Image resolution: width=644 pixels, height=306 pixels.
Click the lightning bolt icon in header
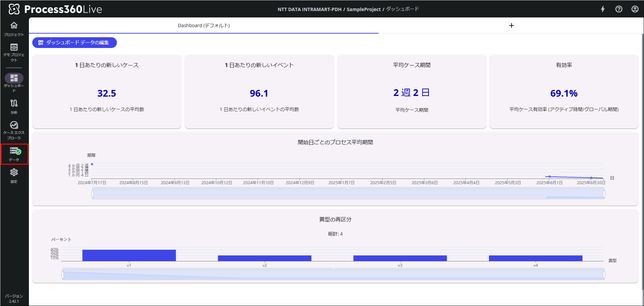(x=603, y=9)
